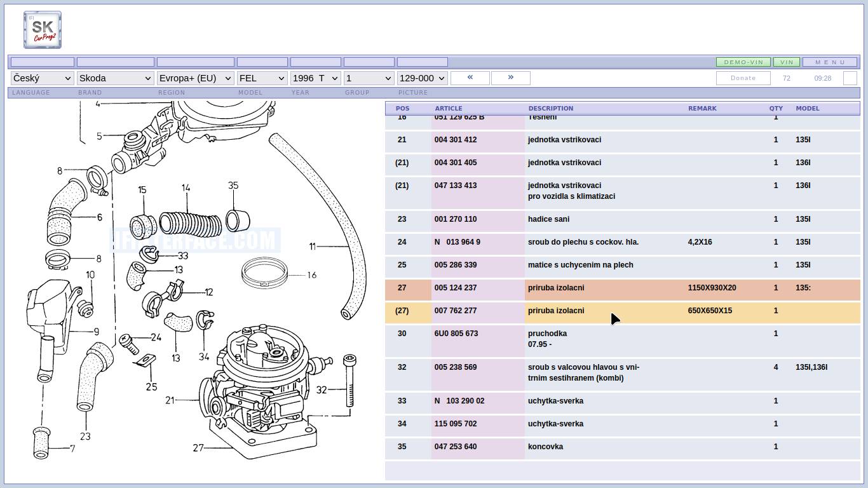This screenshot has width=868, height=488.
Task: Click part number 14 label in diagram
Action: (186, 188)
